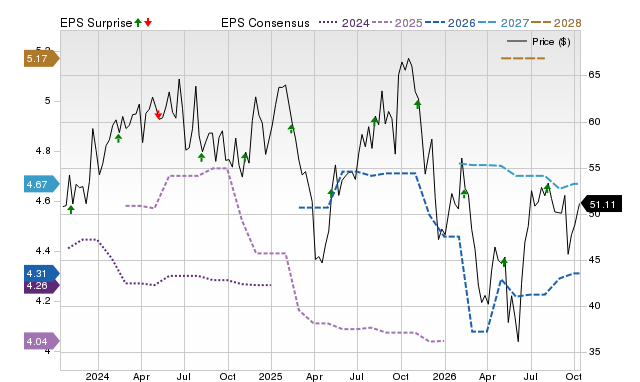Select the green surprise arrow near the October 2025 peak
640x382 pixels.
(418, 104)
